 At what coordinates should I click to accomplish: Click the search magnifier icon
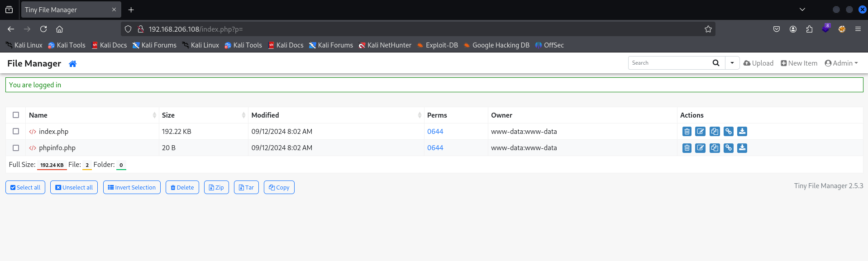pos(716,63)
